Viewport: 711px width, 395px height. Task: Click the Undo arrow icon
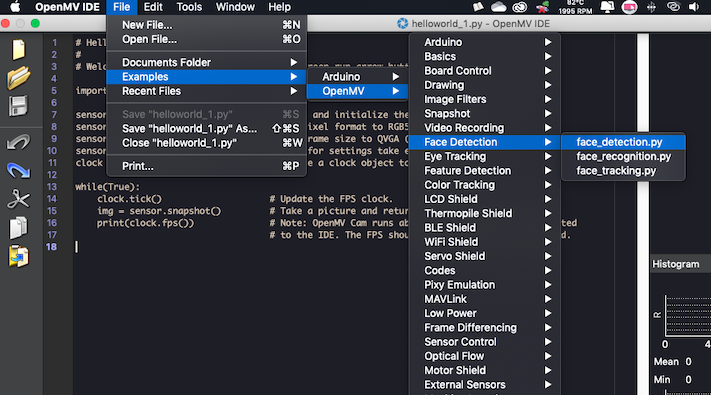[19, 142]
